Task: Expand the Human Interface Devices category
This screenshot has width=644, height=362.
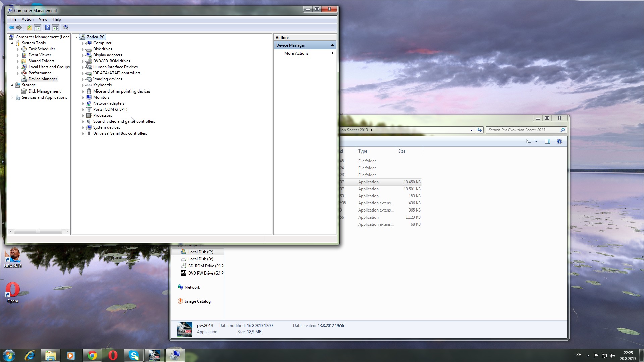Action: 83,67
